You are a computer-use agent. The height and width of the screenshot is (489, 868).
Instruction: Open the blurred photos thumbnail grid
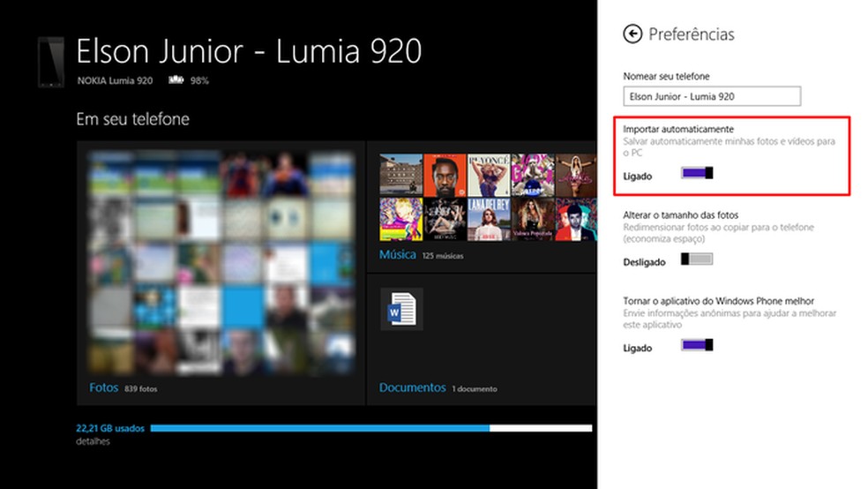tap(221, 263)
